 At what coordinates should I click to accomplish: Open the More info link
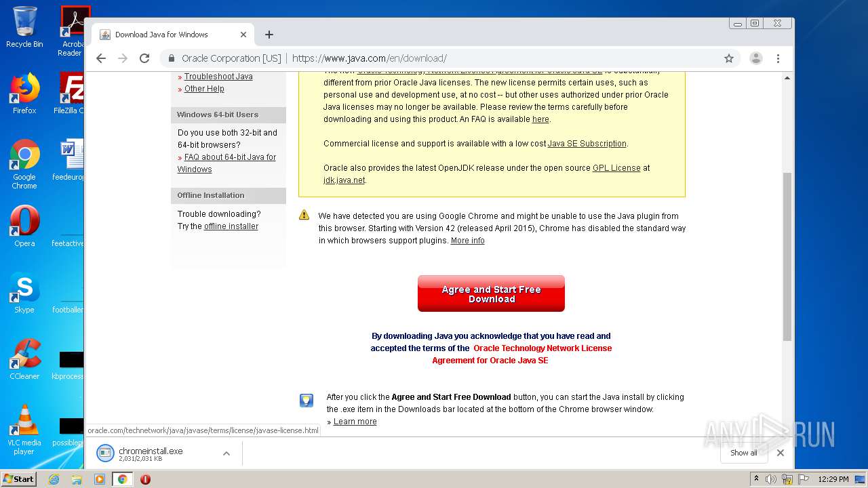(467, 241)
